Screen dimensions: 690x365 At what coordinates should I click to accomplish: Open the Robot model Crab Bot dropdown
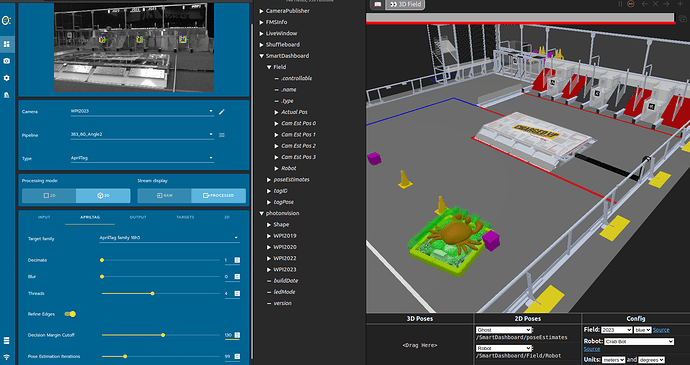click(x=639, y=341)
